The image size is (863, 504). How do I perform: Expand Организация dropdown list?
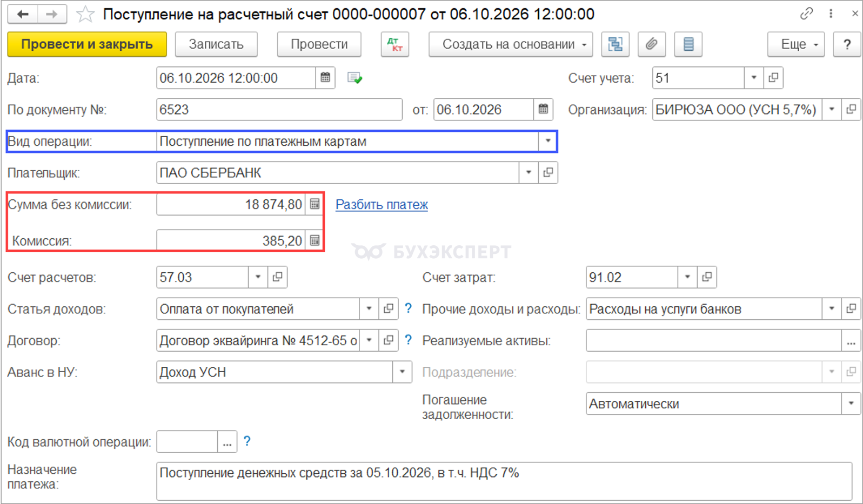tap(832, 110)
